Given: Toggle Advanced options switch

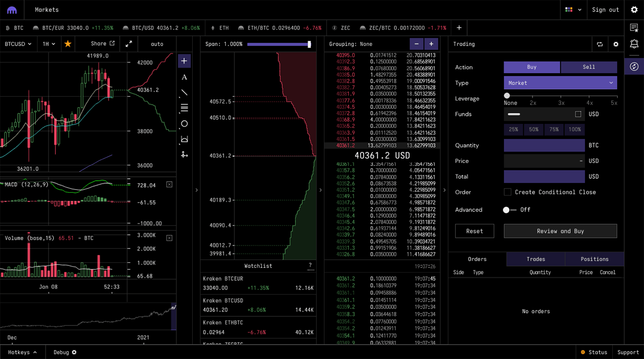Looking at the screenshot, I should (x=509, y=210).
